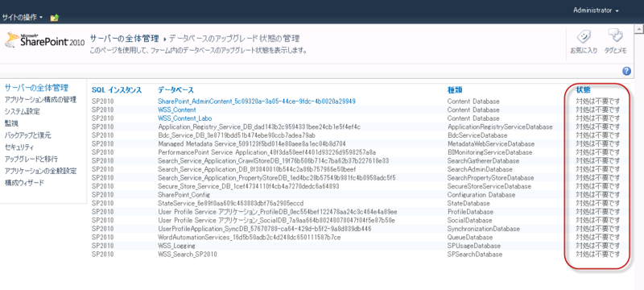Image resolution: width=644 pixels, height=290 pixels.
Task: Select Bdc_Service_DB database name
Action: [x=237, y=135]
